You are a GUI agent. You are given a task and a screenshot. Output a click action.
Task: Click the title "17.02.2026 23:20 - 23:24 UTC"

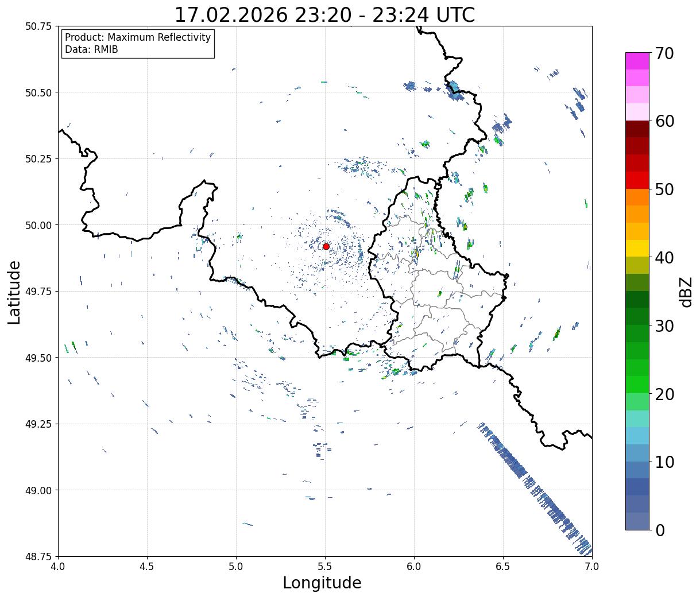click(324, 14)
